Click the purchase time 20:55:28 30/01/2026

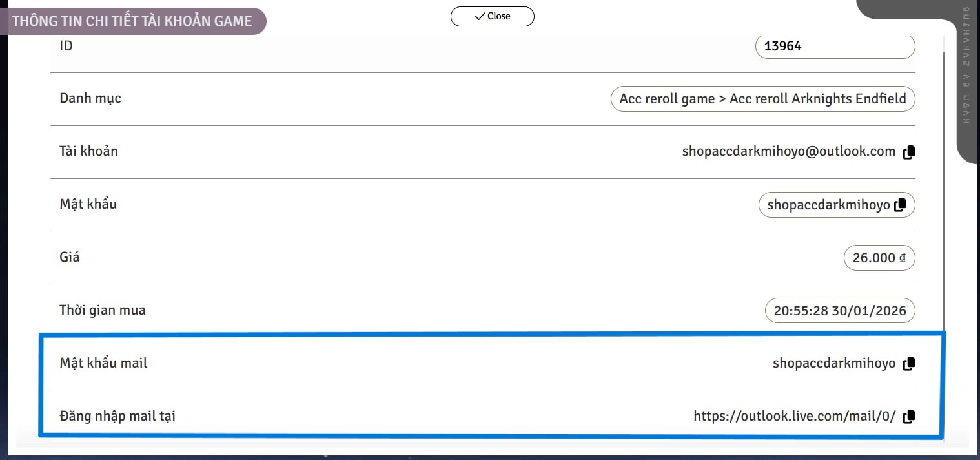click(839, 311)
